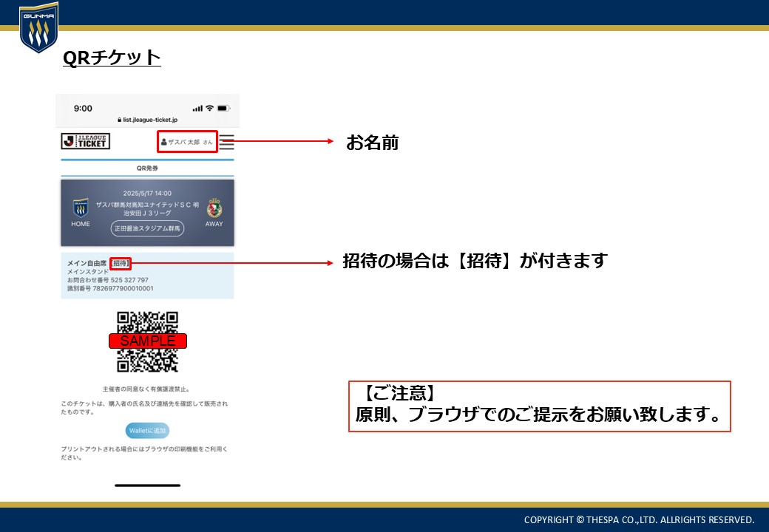769x532 pixels.
Task: Click the cellular signal bars icon
Action: (x=197, y=109)
